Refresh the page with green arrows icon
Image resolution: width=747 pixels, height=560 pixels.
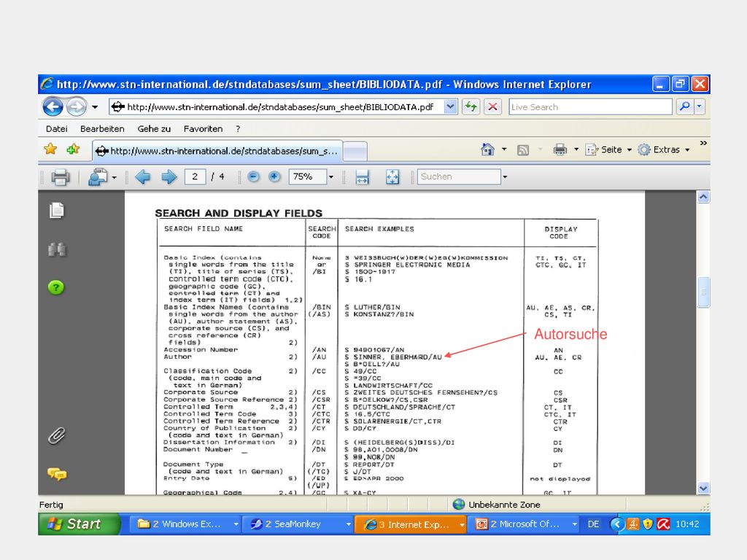[x=471, y=106]
